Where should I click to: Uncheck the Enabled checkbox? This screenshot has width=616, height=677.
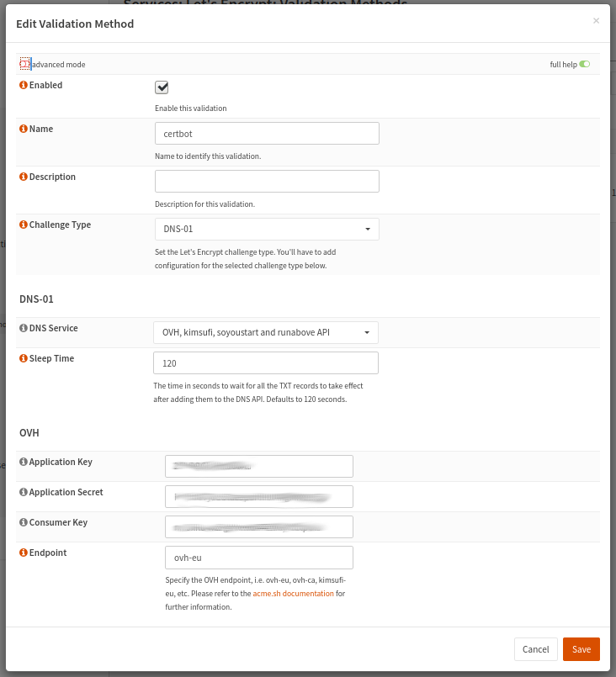tap(162, 87)
